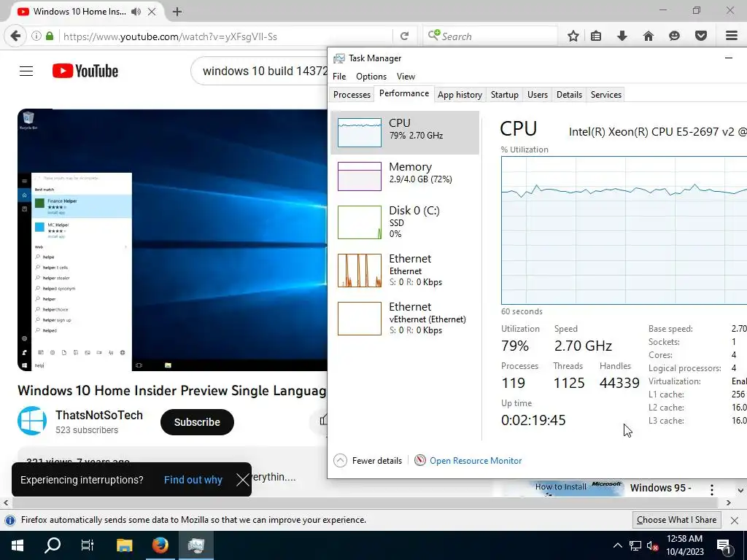Viewport: 747px width, 560px height.
Task: Open File Explorer from the taskbar
Action: coord(124,545)
